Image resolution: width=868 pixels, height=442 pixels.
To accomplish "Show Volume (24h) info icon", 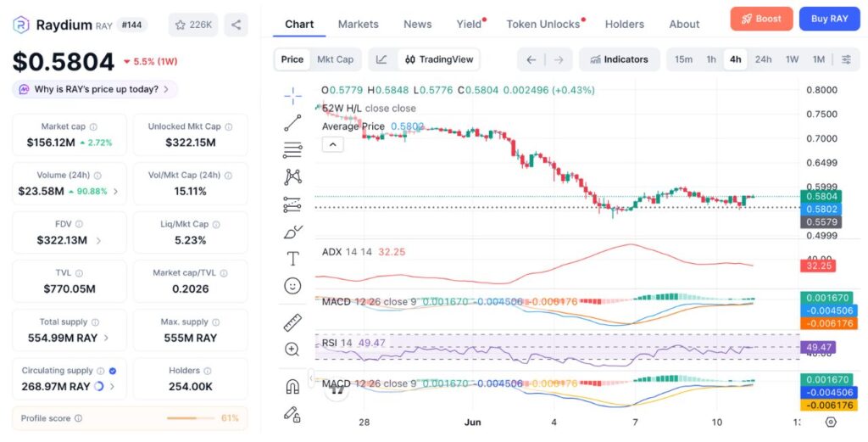I will pyautogui.click(x=97, y=176).
